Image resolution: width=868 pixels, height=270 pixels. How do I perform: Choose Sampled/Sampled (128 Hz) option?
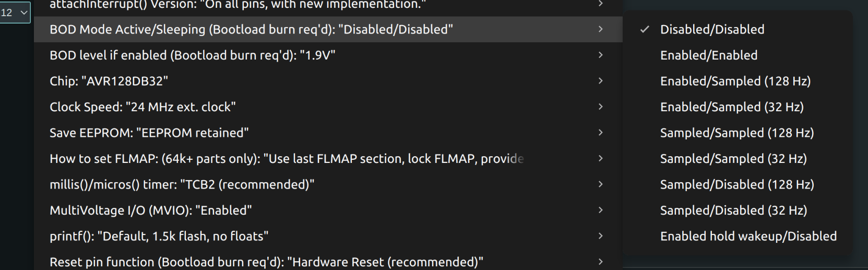(736, 133)
